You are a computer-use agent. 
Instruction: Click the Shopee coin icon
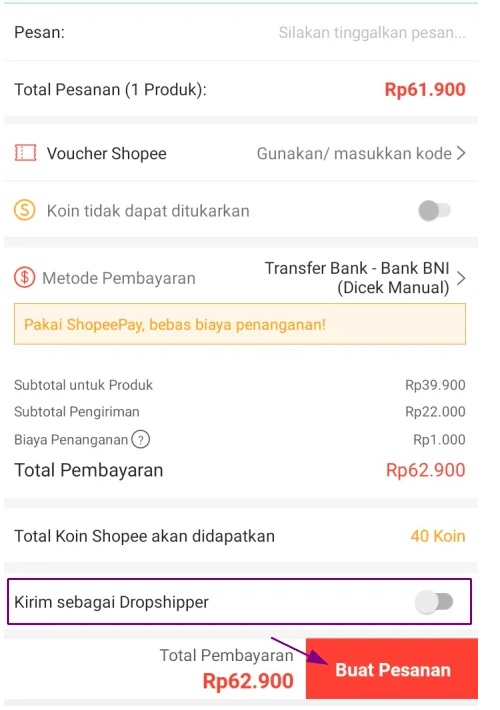click(24, 211)
